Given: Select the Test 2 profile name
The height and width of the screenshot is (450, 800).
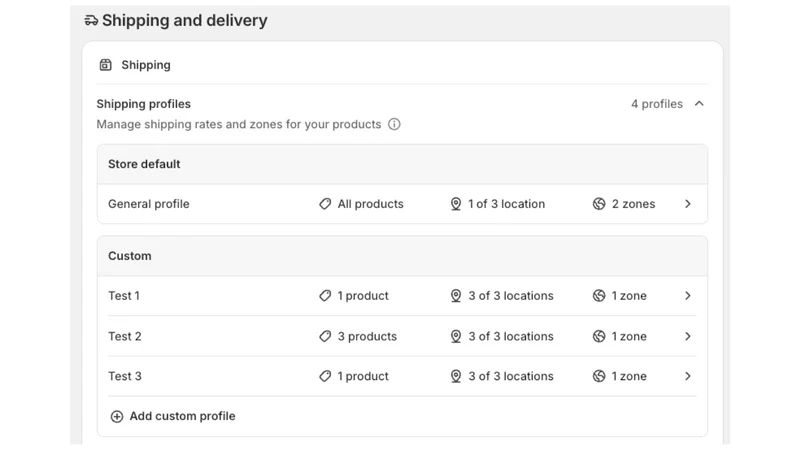Looking at the screenshot, I should (124, 336).
